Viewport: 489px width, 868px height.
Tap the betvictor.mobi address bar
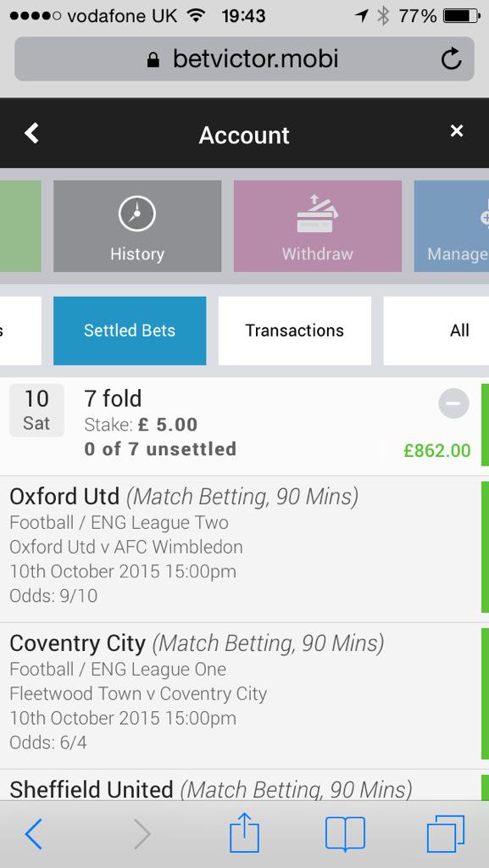pos(244,58)
